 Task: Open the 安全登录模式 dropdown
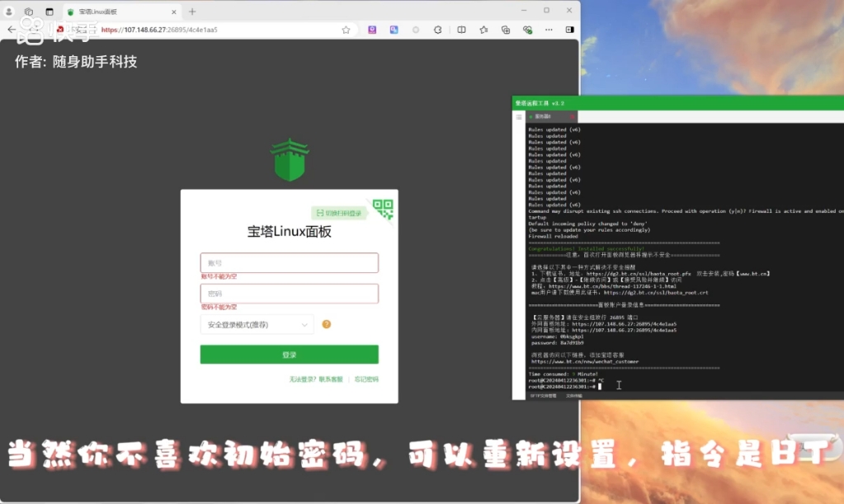(x=257, y=324)
